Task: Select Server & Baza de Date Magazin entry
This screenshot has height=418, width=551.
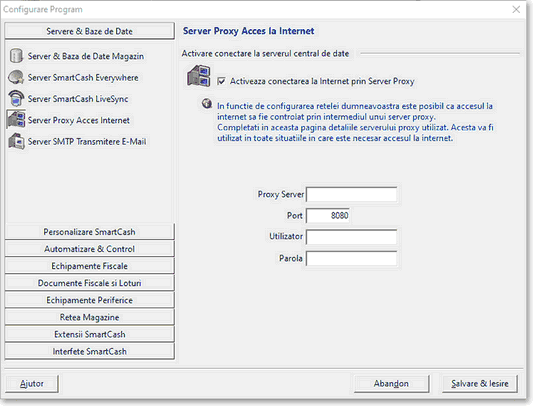Action: coord(86,56)
